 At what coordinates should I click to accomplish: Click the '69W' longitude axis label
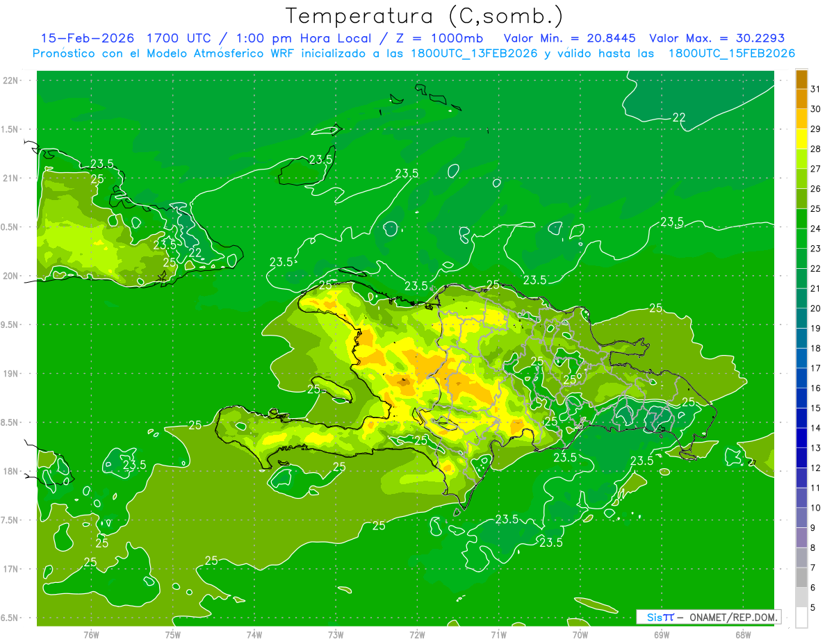coord(662,634)
